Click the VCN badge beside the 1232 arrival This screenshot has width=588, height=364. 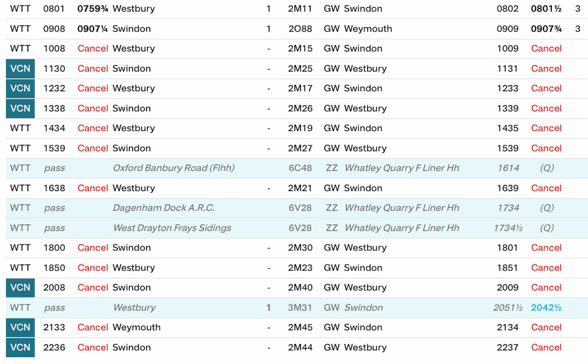coord(20,89)
